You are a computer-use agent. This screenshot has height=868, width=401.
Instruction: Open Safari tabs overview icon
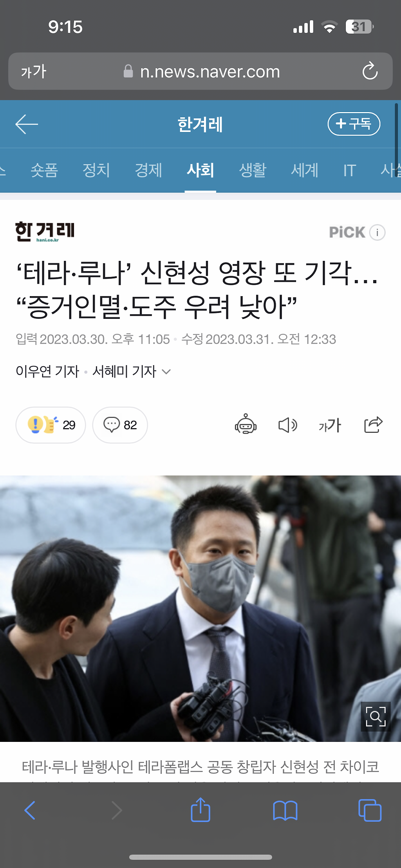(370, 810)
